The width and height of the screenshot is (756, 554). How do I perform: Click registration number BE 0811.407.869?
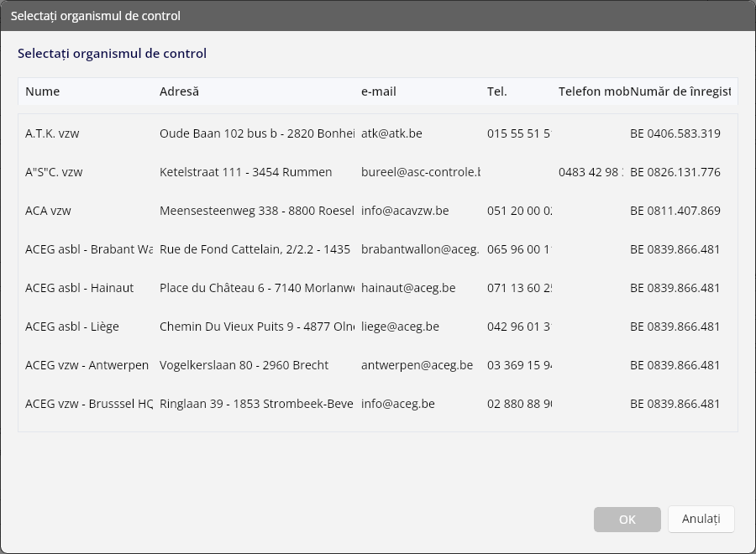(x=675, y=211)
